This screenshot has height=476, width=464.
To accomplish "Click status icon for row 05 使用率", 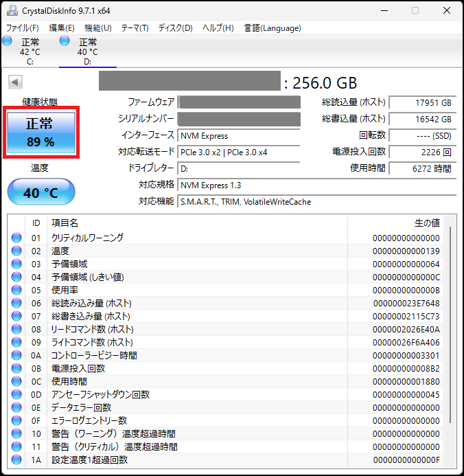I will (16, 290).
